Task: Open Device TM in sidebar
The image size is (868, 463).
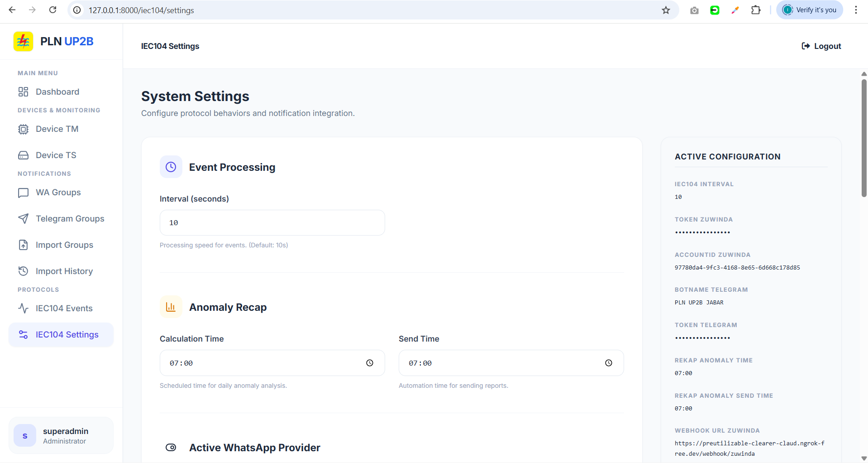Action: tap(57, 129)
